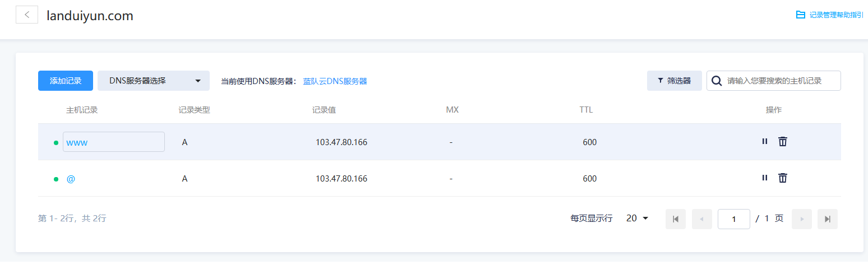Click the TTL column header
The width and height of the screenshot is (868, 274).
point(586,110)
